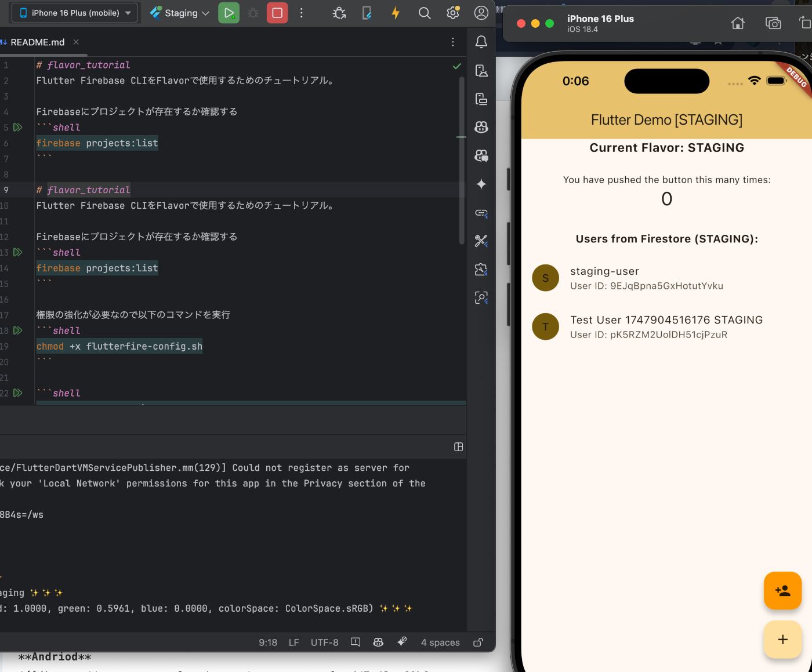Open IDE settings gear icon
Image resolution: width=812 pixels, height=672 pixels.
(453, 13)
